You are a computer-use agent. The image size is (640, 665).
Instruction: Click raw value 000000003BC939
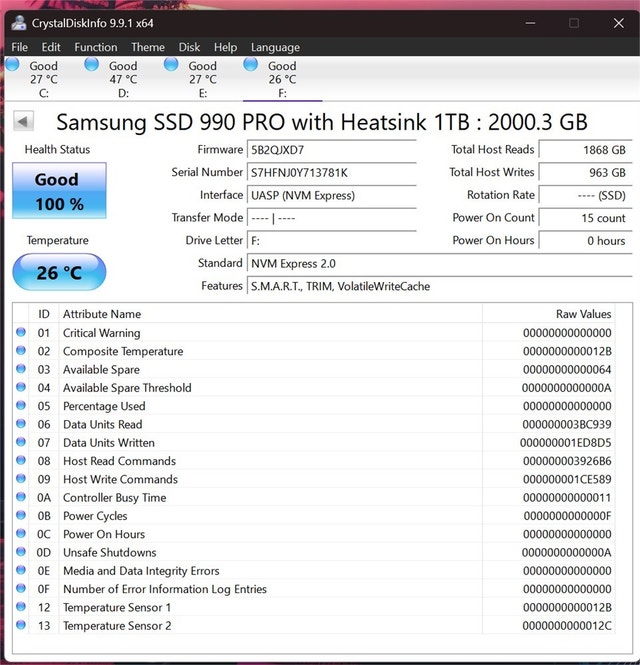coord(567,425)
